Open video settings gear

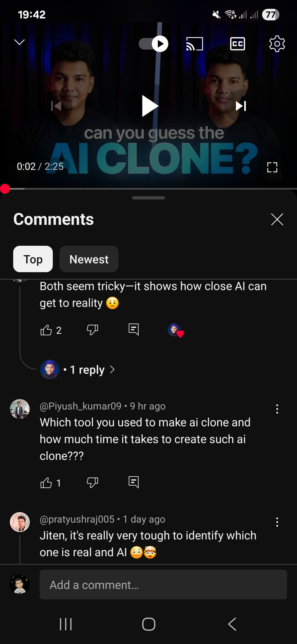coord(277,44)
